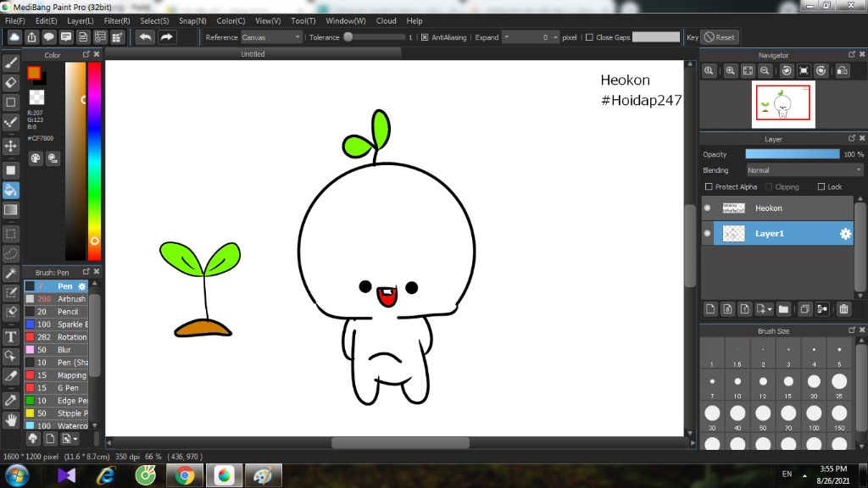Select the Lasso tool
The image size is (868, 488).
[10, 253]
